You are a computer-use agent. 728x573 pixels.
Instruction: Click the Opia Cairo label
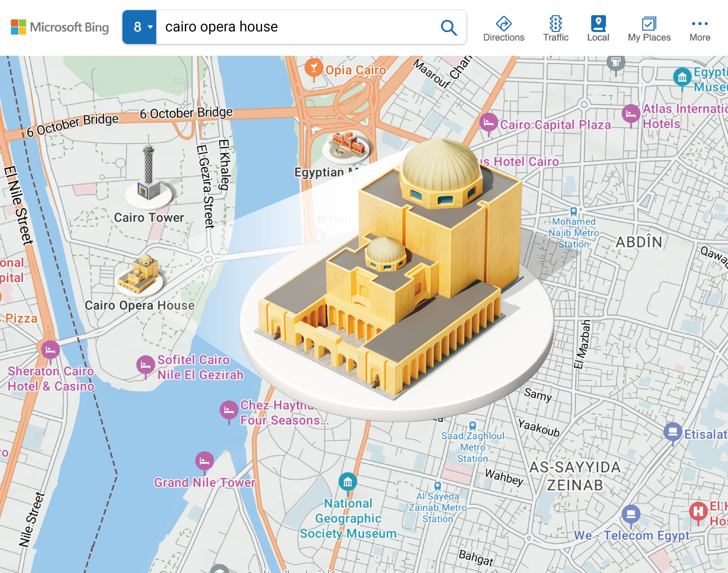(356, 70)
